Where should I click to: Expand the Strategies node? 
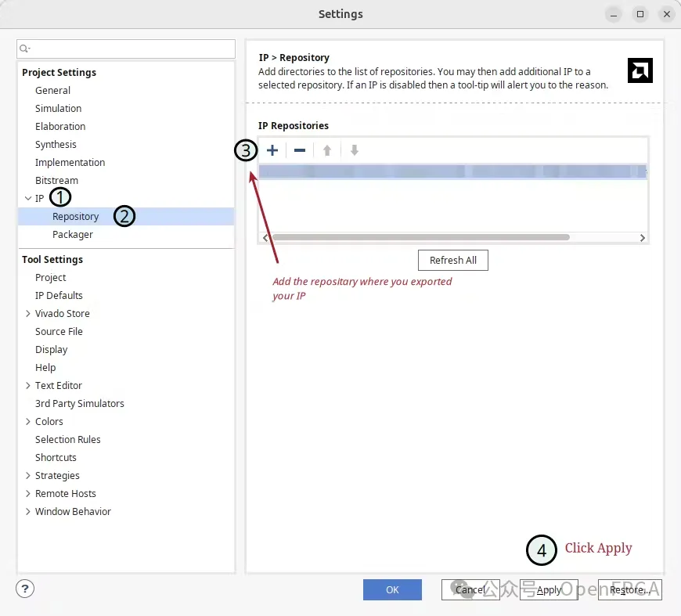28,476
